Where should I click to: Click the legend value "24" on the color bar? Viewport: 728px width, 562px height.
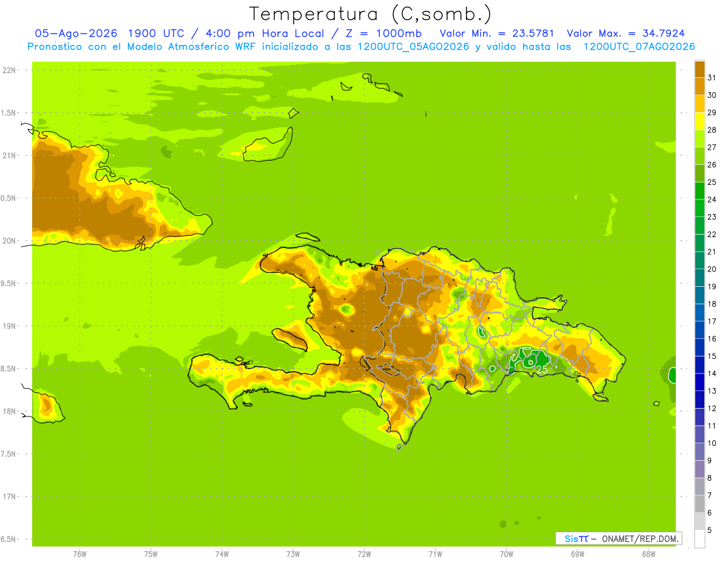click(712, 199)
